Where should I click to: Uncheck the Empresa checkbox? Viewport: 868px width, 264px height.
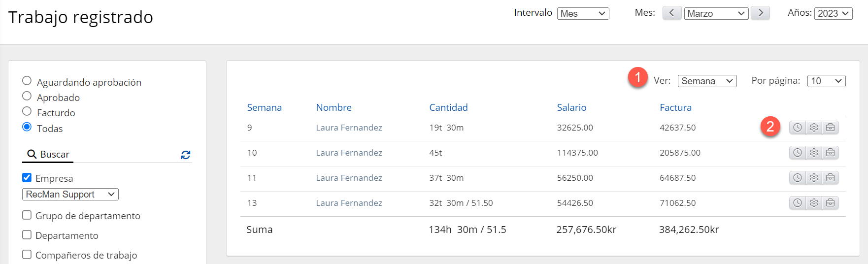27,178
